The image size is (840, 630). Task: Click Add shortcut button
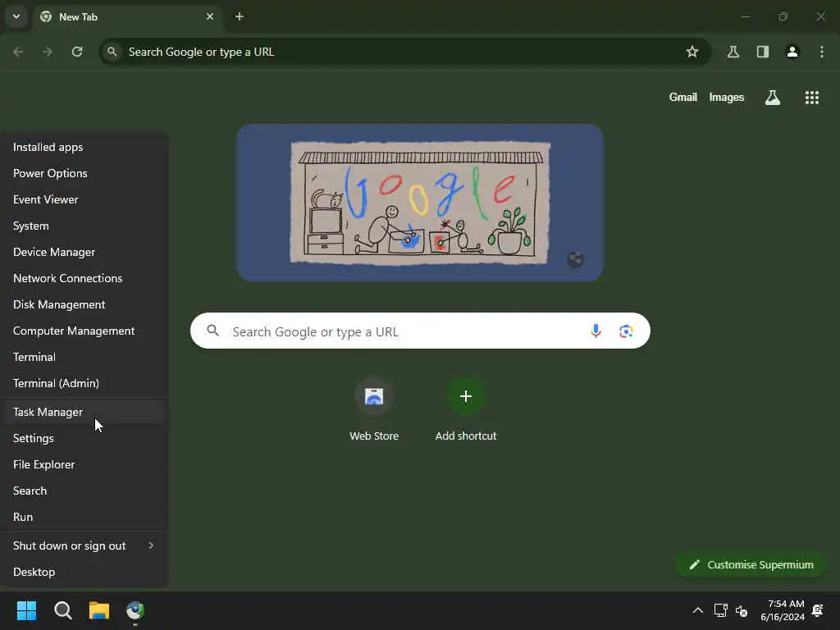point(466,409)
